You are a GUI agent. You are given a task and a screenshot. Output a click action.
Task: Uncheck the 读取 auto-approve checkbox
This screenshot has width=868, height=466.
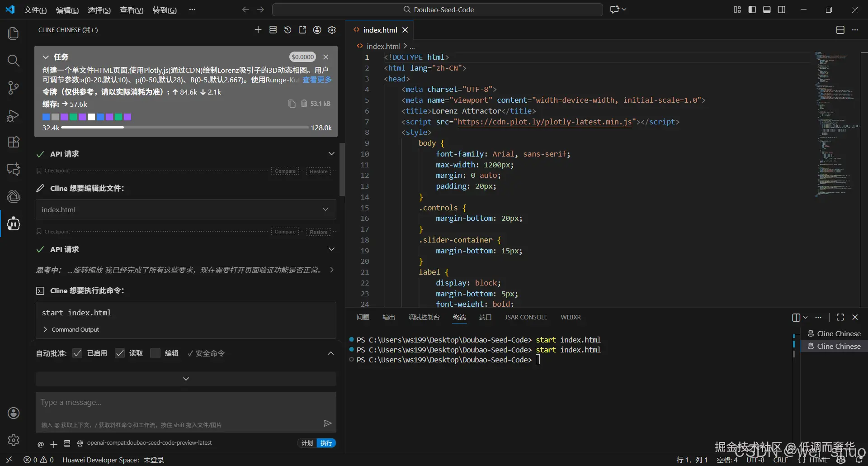[120, 353]
